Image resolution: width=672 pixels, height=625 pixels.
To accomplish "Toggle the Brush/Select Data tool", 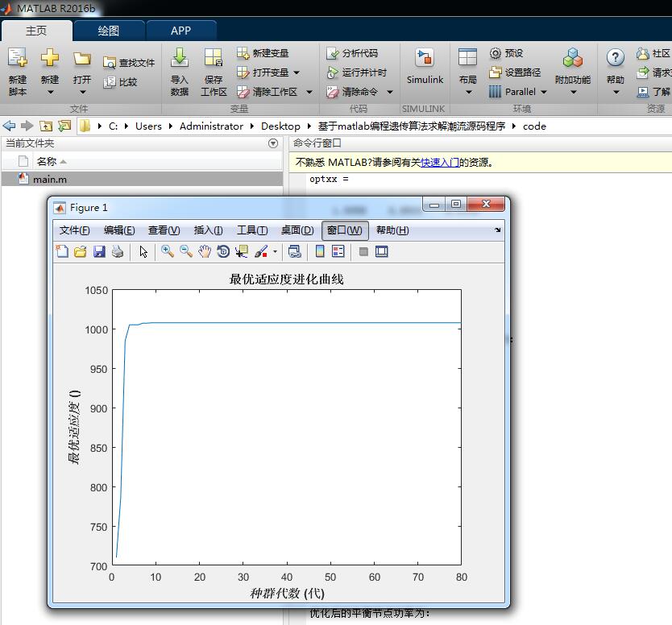I will [261, 251].
